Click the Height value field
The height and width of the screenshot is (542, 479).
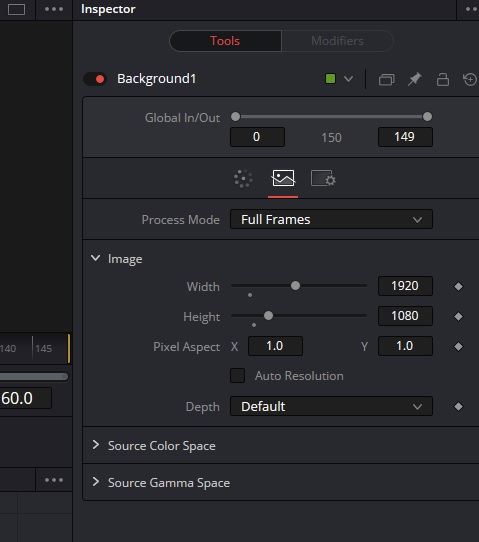click(x=405, y=316)
